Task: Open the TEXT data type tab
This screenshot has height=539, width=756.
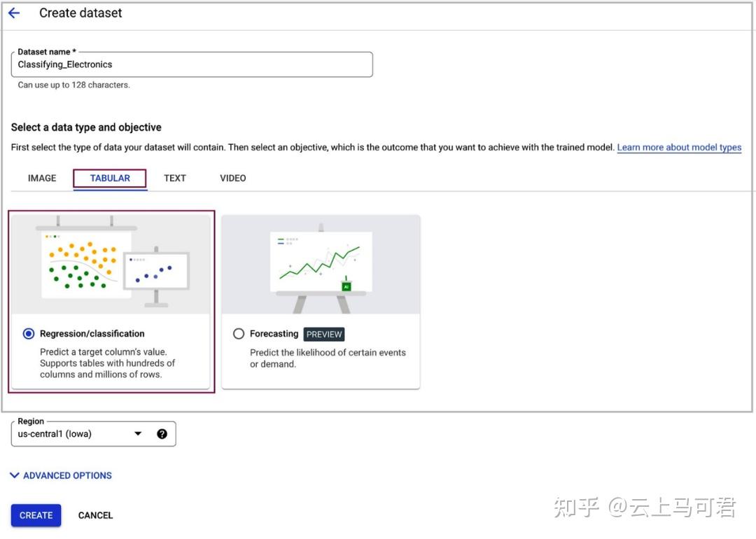Action: 174,178
